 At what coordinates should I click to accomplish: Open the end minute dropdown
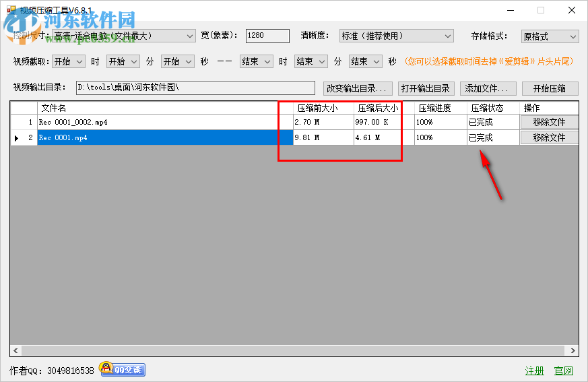(x=311, y=61)
